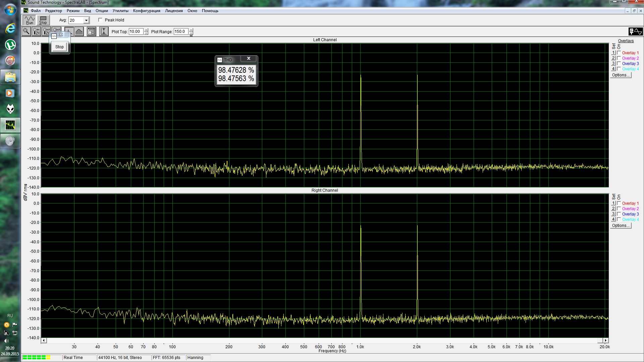The image size is (644, 362).
Task: Switch to bar graph spectrum display
Action: click(x=79, y=32)
